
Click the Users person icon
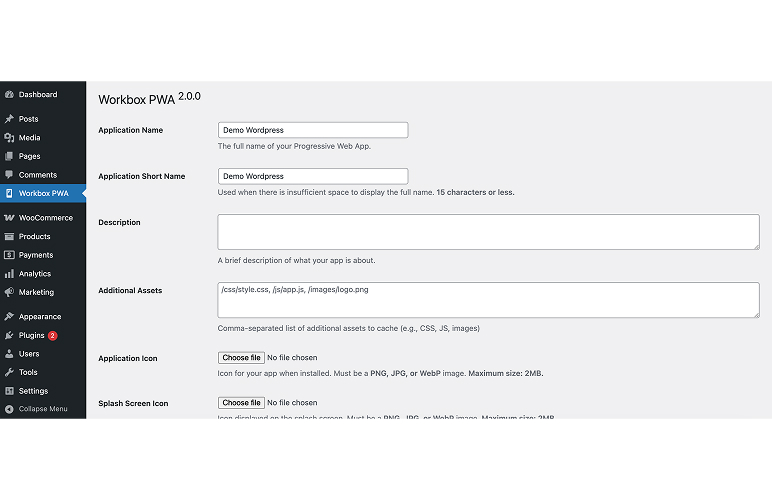click(x=9, y=353)
